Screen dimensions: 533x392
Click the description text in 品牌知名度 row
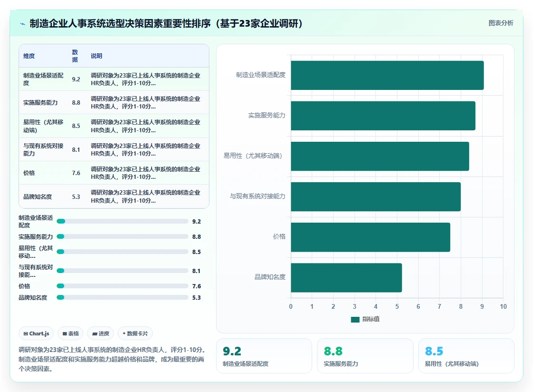coord(146,196)
